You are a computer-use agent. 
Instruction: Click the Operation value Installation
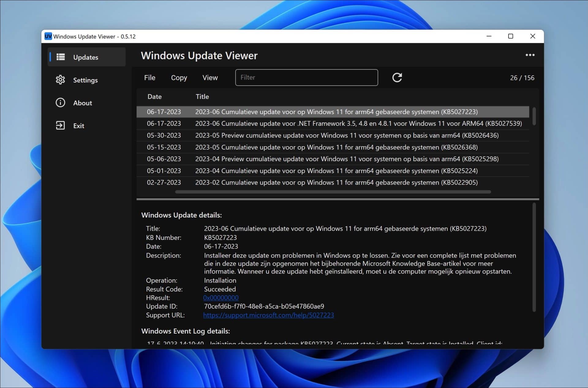(x=220, y=280)
